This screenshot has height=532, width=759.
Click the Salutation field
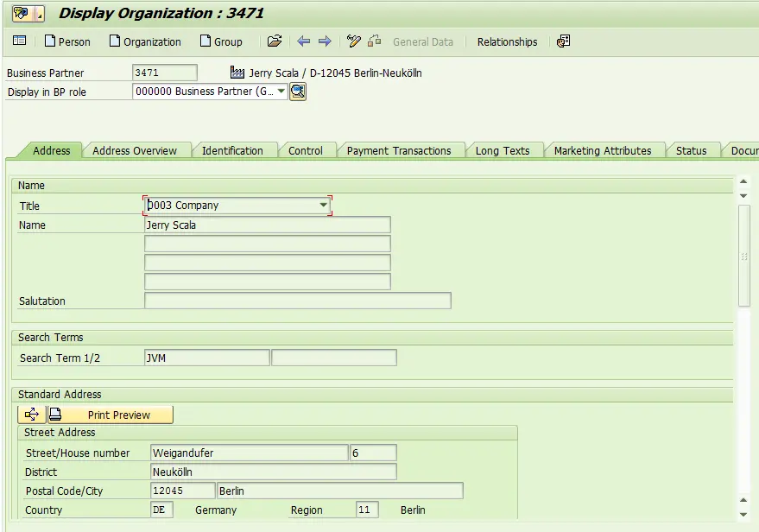click(x=298, y=301)
